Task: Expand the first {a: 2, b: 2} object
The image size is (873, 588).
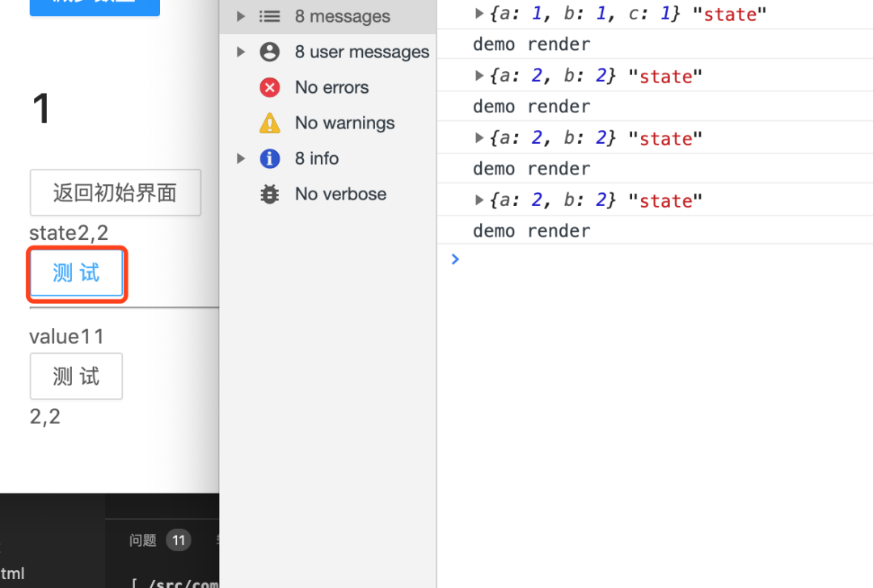Action: tap(479, 75)
